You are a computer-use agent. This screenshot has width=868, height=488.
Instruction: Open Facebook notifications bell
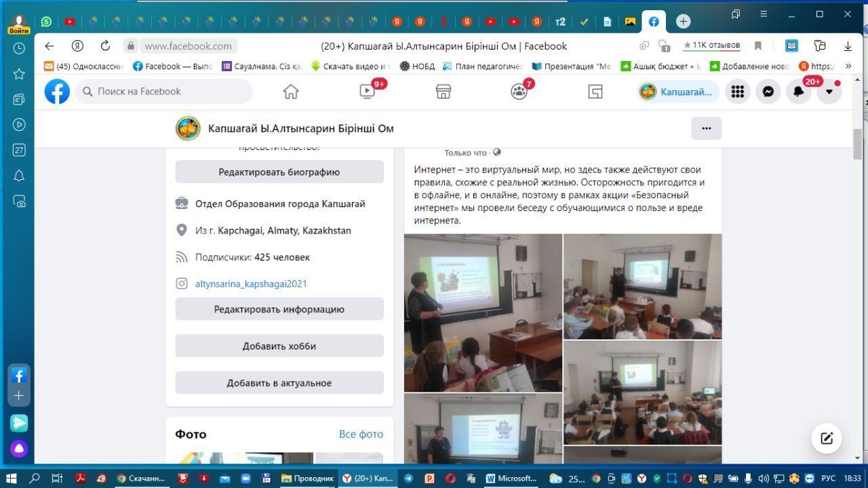pyautogui.click(x=799, y=92)
